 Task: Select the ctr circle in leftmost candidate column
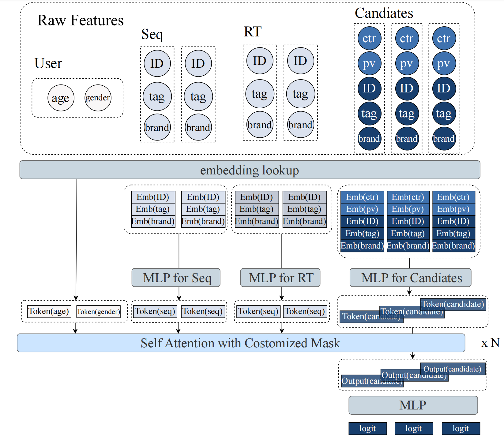pyautogui.click(x=369, y=38)
